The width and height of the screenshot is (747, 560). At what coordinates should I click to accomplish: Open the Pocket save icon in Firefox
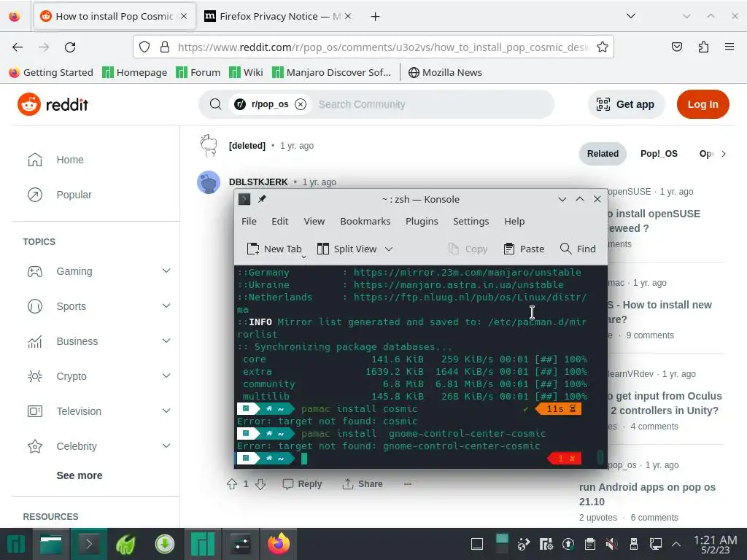tap(676, 47)
